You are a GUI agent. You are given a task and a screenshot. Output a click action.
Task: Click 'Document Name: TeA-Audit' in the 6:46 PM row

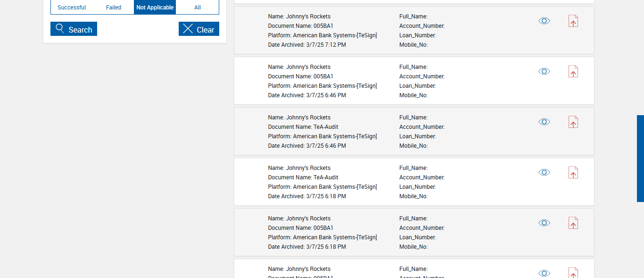pos(303,127)
